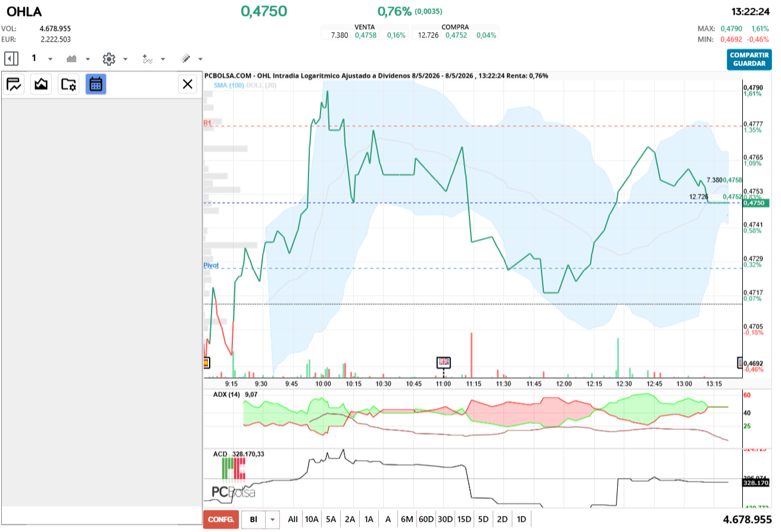
Task: Click the MIN value 0,4692
Action: point(732,39)
